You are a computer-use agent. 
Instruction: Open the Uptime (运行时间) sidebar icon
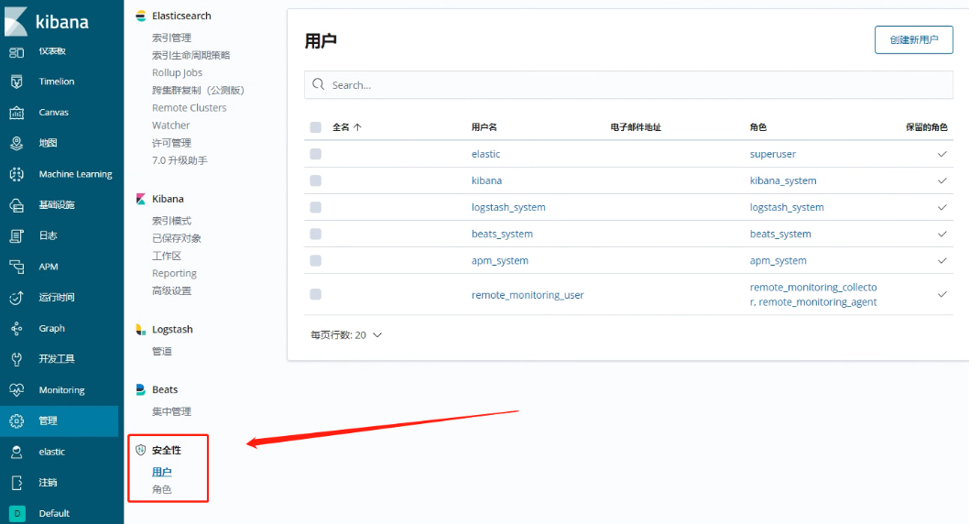click(x=16, y=298)
